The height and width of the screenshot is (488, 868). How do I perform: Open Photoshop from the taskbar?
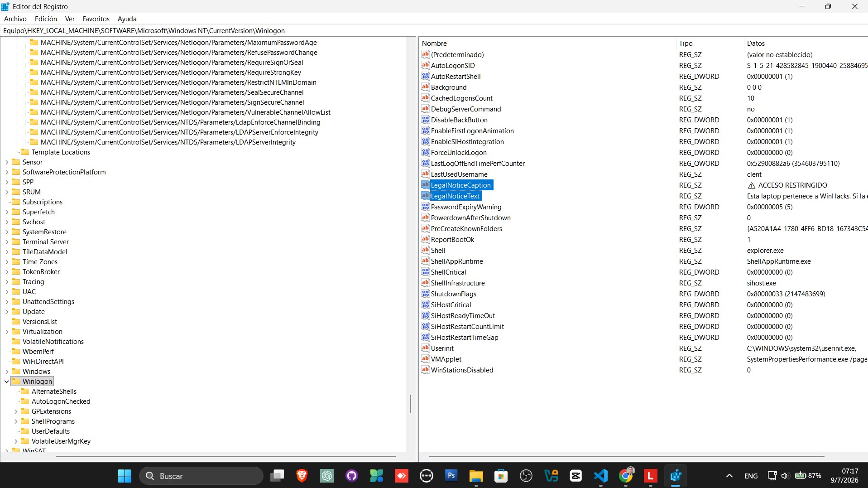451,476
